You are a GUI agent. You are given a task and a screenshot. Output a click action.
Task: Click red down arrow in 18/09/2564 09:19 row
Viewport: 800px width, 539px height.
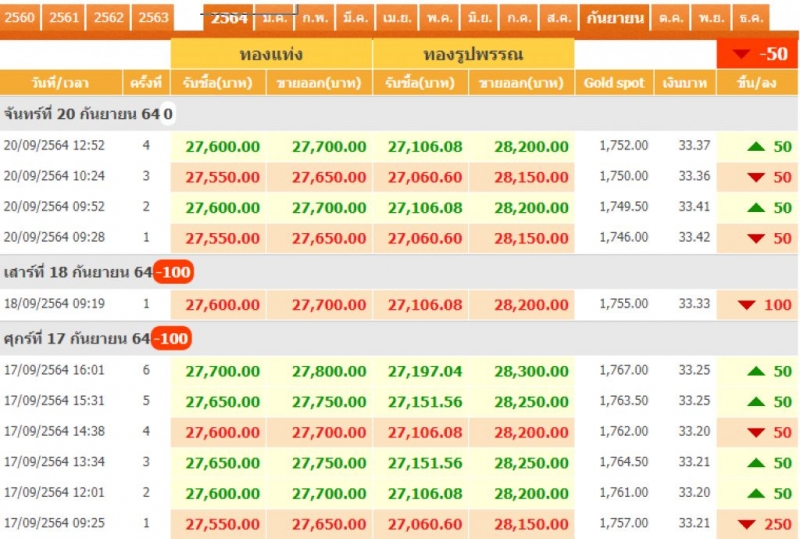click(x=746, y=304)
